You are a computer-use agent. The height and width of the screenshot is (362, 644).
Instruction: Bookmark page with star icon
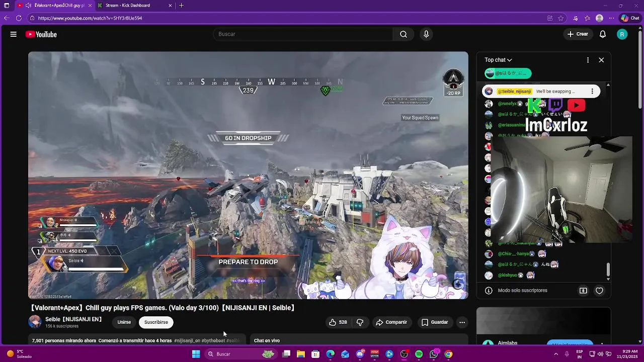click(561, 18)
